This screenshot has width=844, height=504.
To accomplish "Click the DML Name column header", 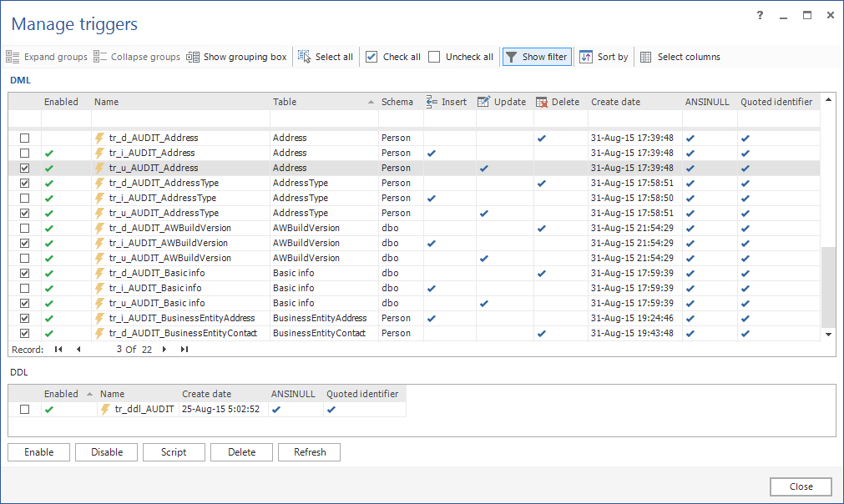I will click(x=181, y=102).
